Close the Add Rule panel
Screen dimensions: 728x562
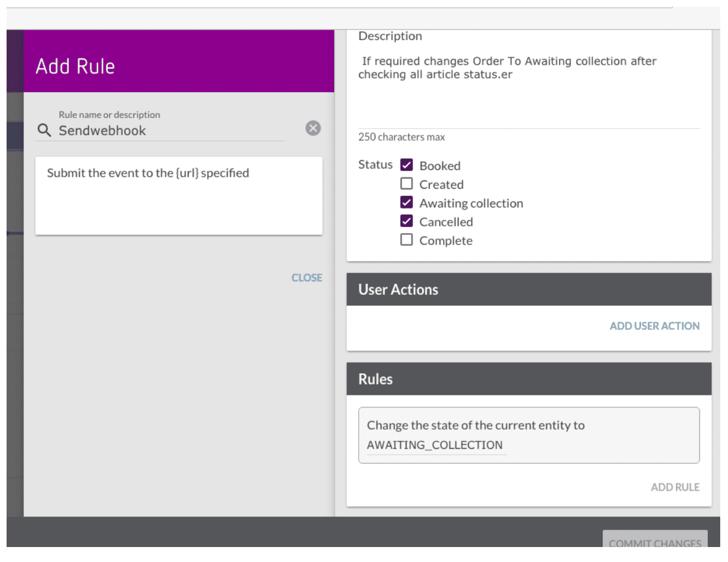307,277
